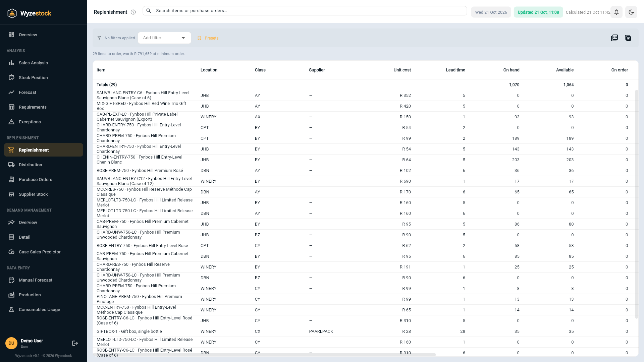Open Supplier Stock page
Screen dimensions: 644x362
(x=44, y=194)
